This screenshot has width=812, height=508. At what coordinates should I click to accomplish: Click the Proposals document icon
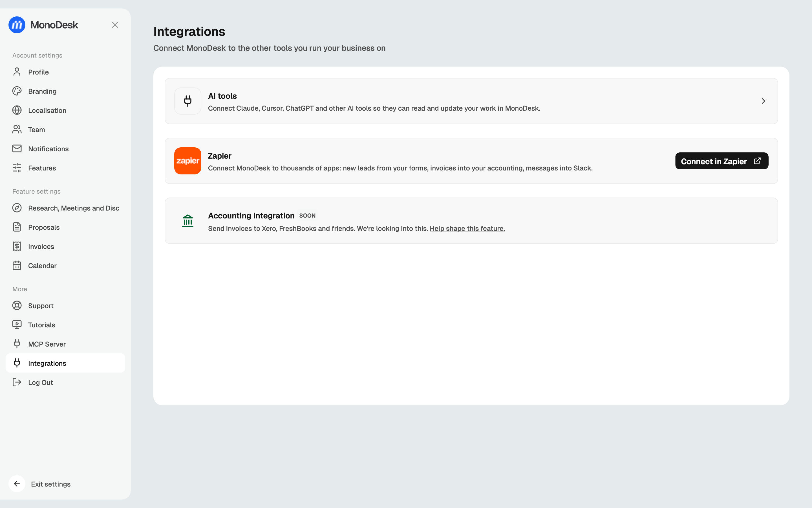(17, 227)
